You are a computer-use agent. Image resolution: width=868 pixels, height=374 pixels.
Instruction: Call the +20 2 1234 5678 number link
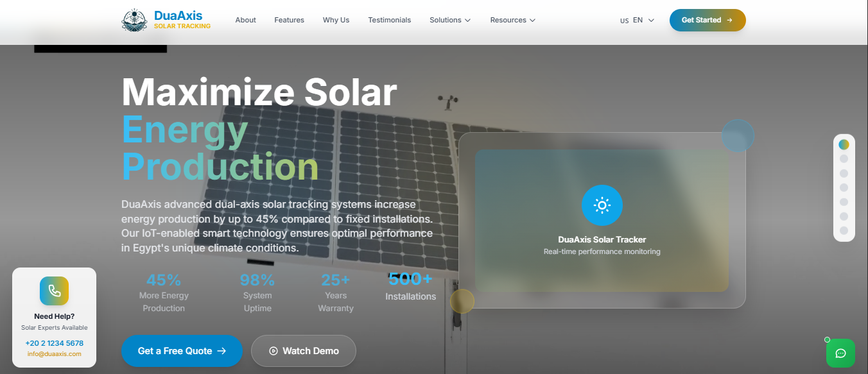[55, 343]
